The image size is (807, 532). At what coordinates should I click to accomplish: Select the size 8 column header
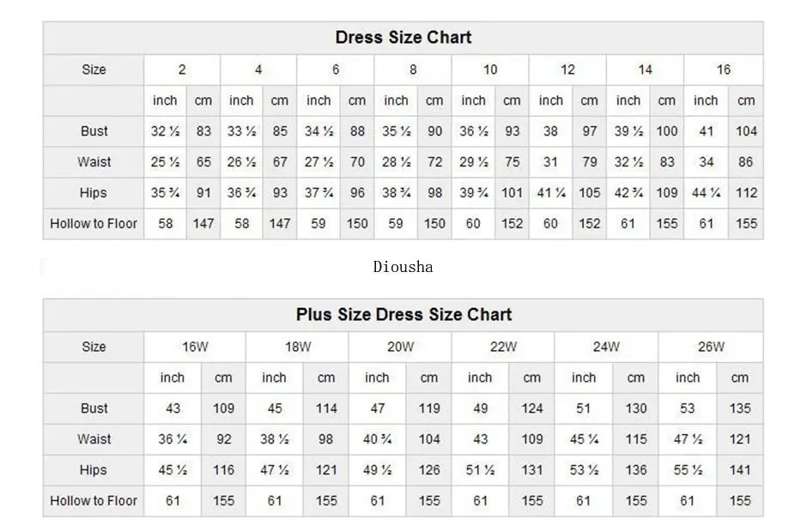pyautogui.click(x=413, y=70)
